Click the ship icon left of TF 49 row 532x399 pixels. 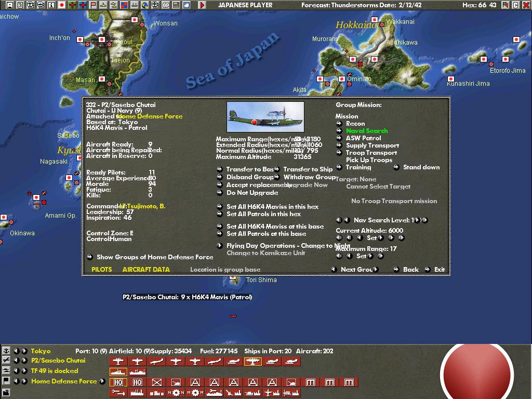coord(6,370)
